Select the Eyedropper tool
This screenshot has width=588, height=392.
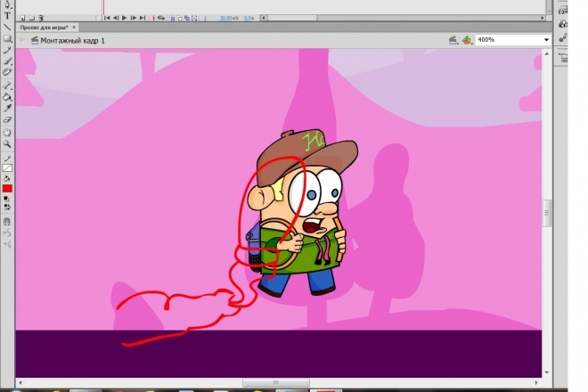(7, 108)
